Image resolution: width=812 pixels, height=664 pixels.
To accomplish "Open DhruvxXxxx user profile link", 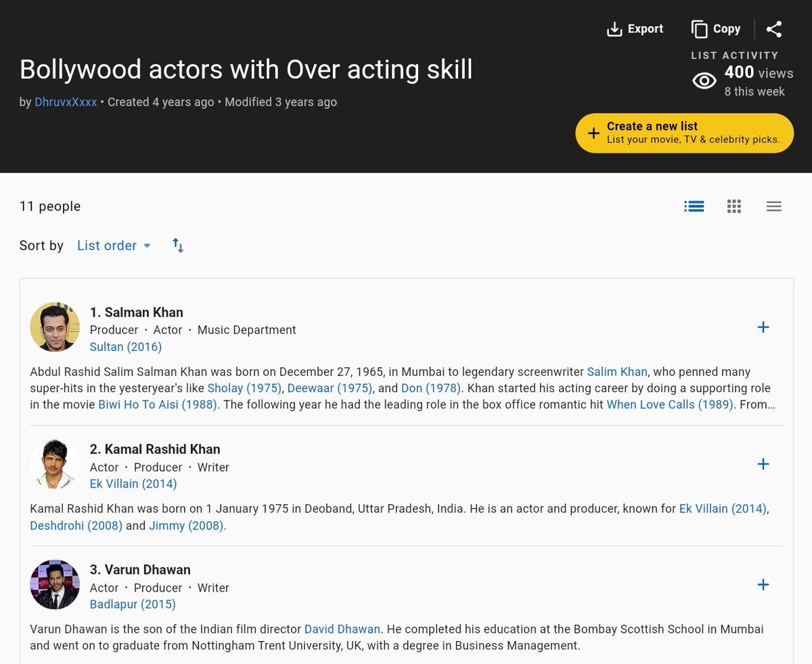I will [66, 102].
